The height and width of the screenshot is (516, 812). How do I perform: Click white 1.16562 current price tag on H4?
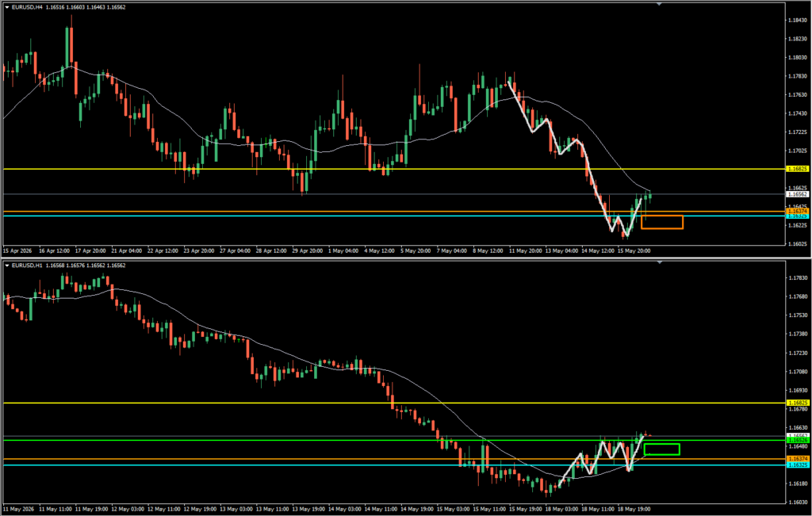click(x=797, y=194)
